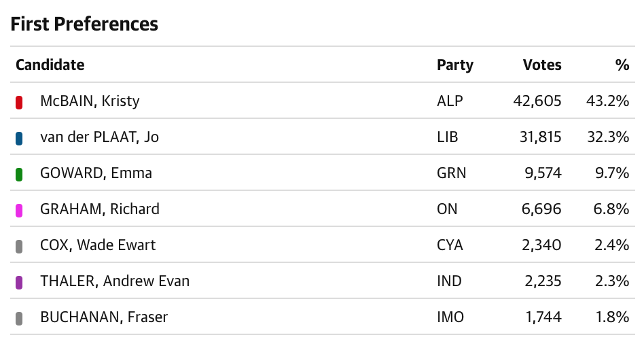Open GRAHAM, Richard candidate entry
Screen dimensions: 644x352
click(100, 209)
